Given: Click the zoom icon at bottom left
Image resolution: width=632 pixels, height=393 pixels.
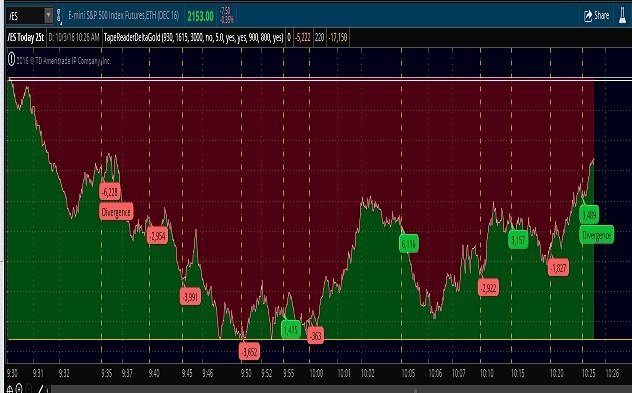Looking at the screenshot, I should click(19, 389).
